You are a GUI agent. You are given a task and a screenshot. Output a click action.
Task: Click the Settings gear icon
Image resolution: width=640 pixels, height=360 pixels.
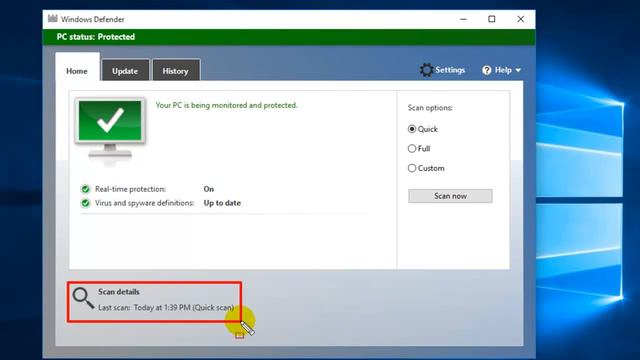point(426,70)
